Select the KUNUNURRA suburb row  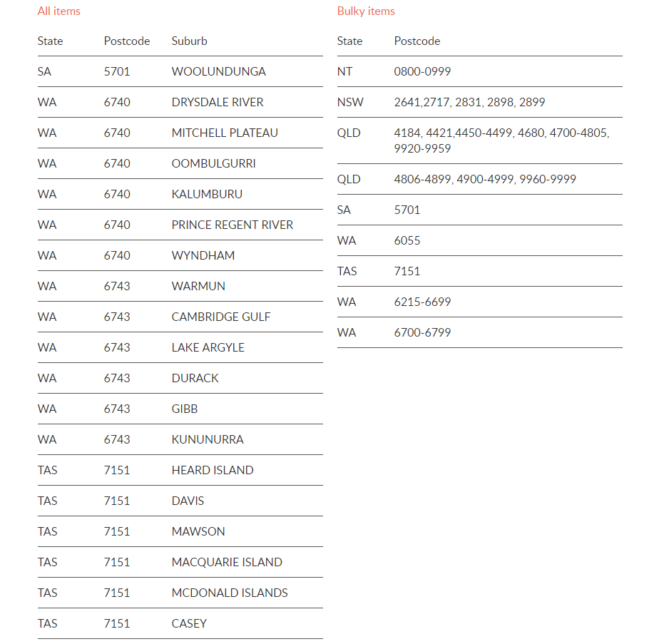pyautogui.click(x=180, y=439)
